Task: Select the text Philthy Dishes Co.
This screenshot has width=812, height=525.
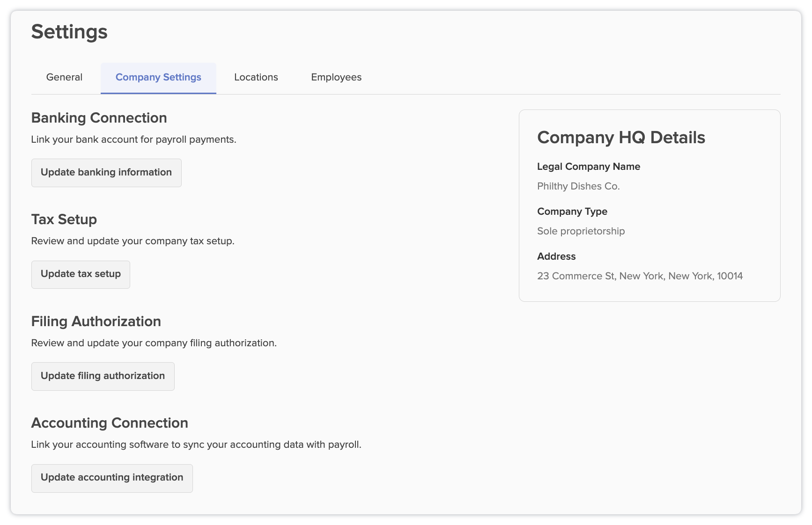Action: pyautogui.click(x=578, y=186)
